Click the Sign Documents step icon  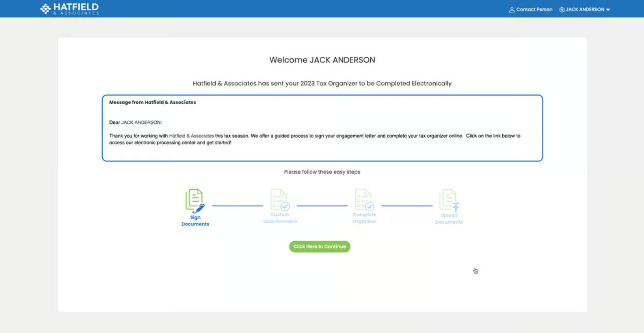[x=195, y=201]
